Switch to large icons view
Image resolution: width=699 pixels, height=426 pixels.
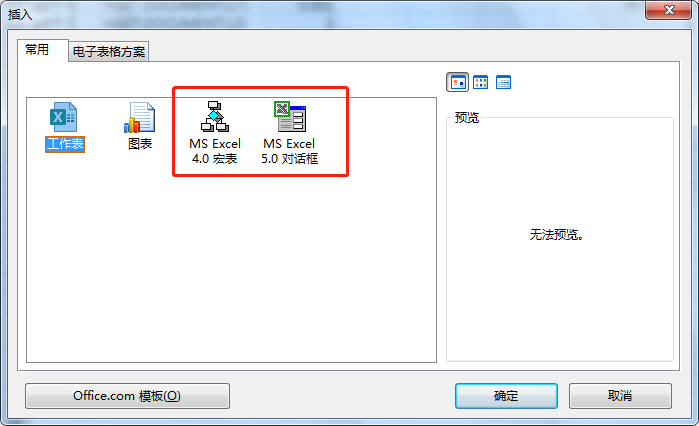(x=457, y=82)
